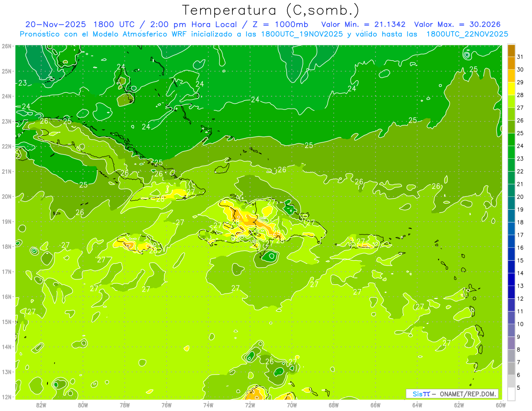Pick the purple legend color between 9 and 10
Image resolution: width=532 pixels, height=411 pixels.
[512, 331]
